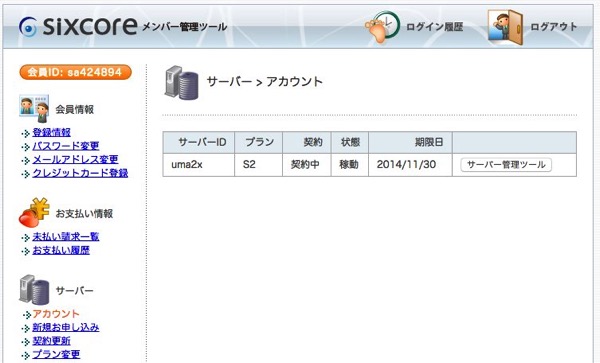Image resolution: width=600 pixels, height=363 pixels.
Task: Open ログイン履歴 link in header
Action: point(434,27)
